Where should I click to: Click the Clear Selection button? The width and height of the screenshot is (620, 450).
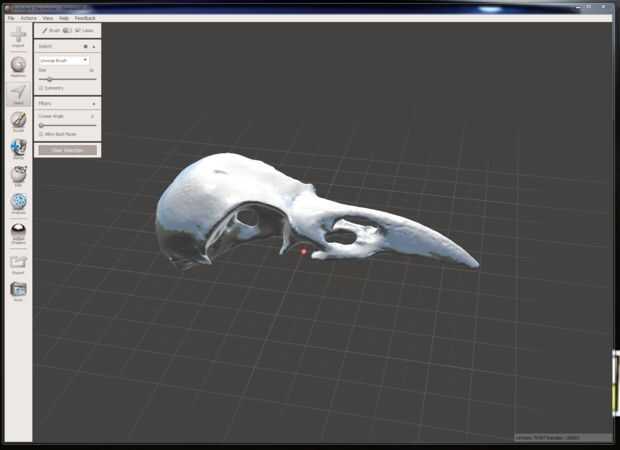68,150
